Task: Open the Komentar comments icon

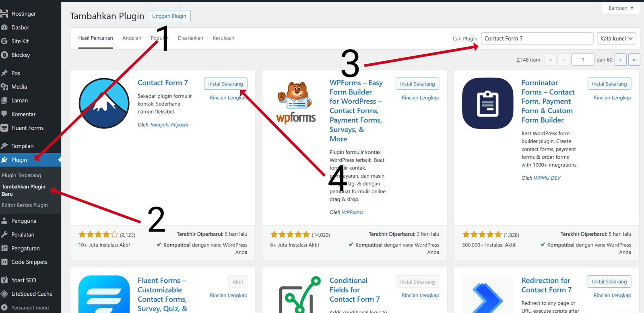Action: pyautogui.click(x=4, y=114)
